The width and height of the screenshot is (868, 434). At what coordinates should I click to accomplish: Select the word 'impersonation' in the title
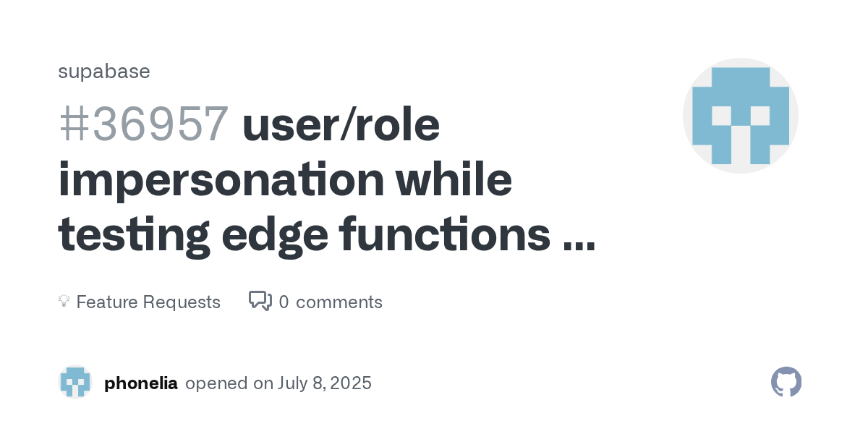pos(220,180)
